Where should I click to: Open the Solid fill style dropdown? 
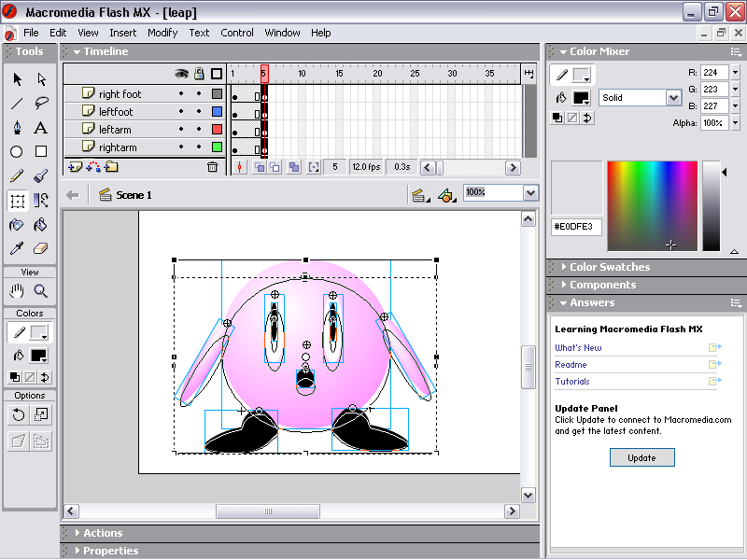pyautogui.click(x=673, y=98)
